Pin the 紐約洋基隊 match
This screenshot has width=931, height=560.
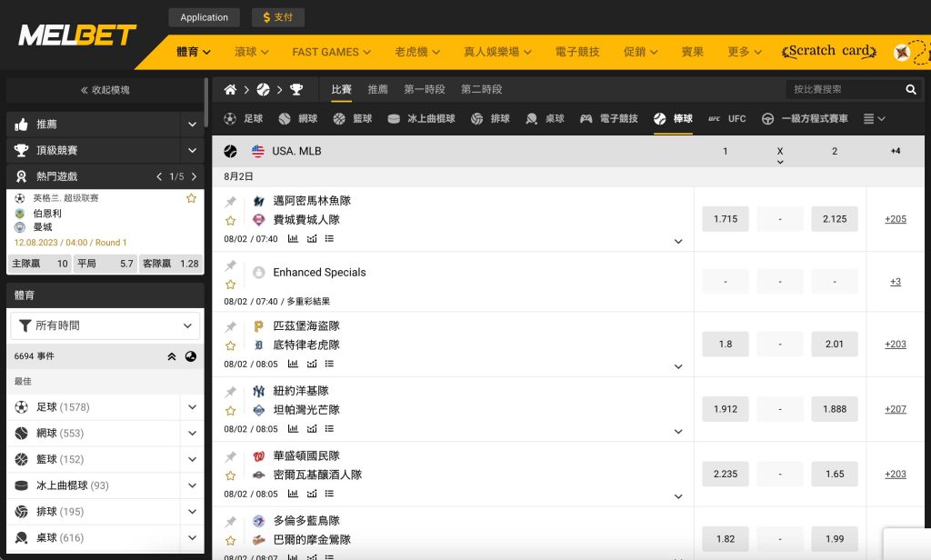pos(230,392)
